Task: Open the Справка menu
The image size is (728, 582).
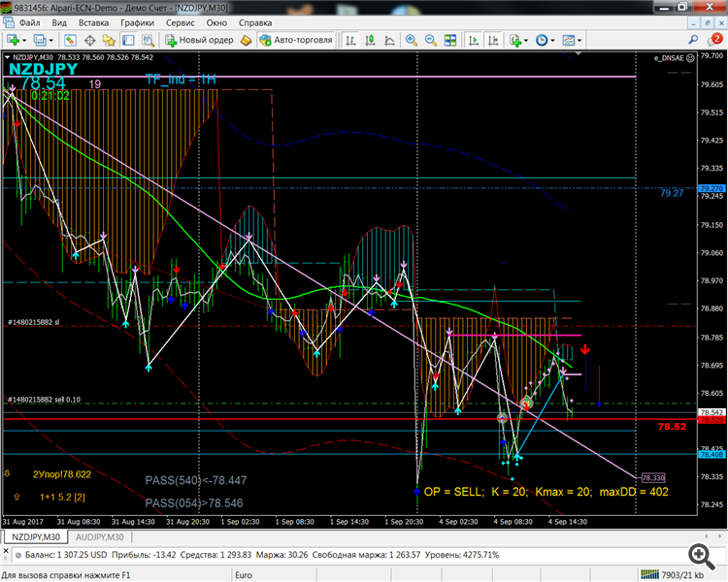Action: pyautogui.click(x=255, y=22)
